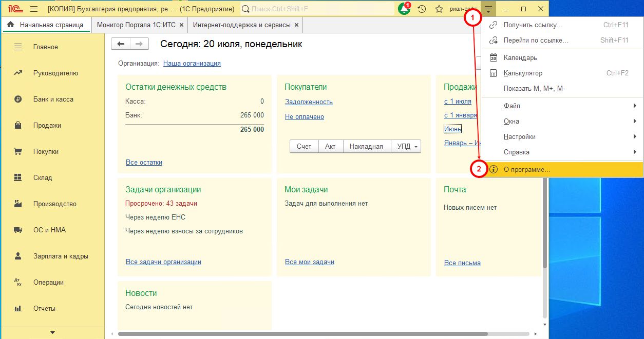Select О программе... menu item

tap(562, 169)
